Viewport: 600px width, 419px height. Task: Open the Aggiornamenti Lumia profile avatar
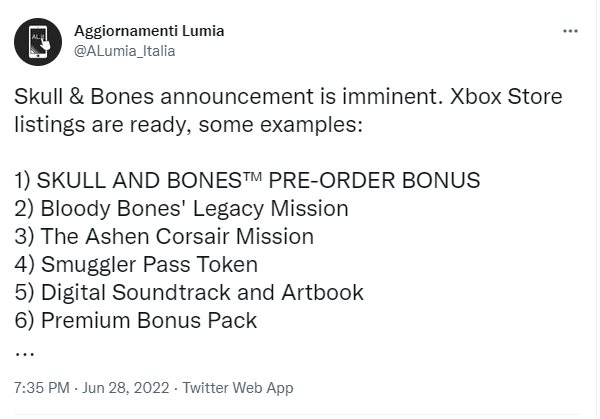(x=38, y=42)
